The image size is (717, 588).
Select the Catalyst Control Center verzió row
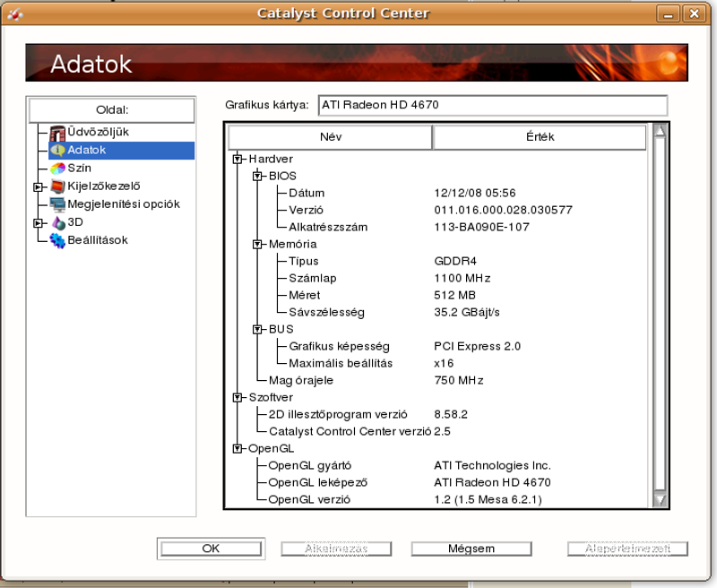pos(436,432)
